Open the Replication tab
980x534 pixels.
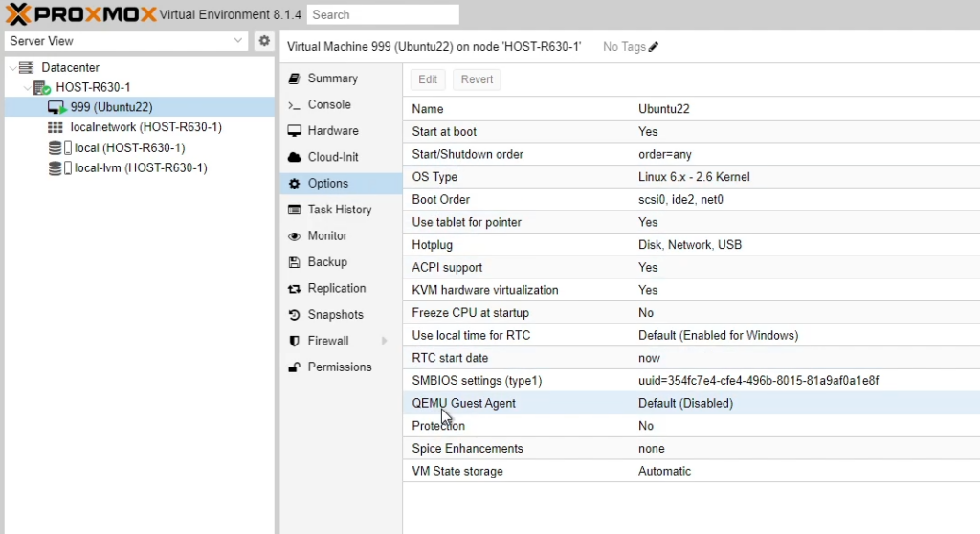341,289
